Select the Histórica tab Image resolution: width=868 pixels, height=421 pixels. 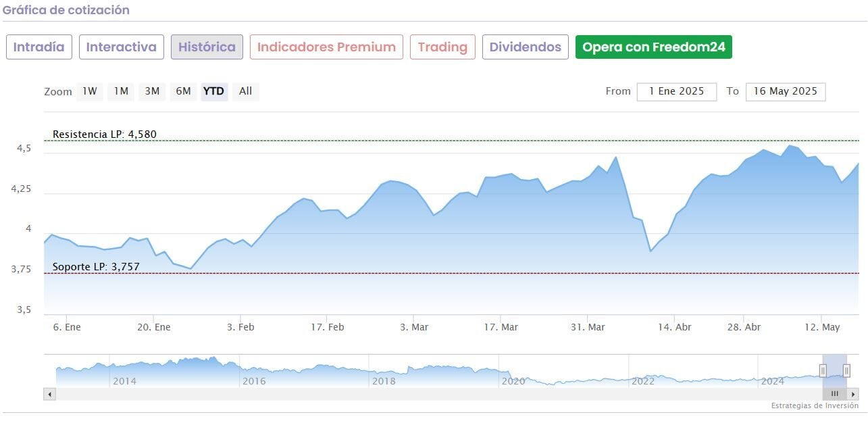point(207,47)
